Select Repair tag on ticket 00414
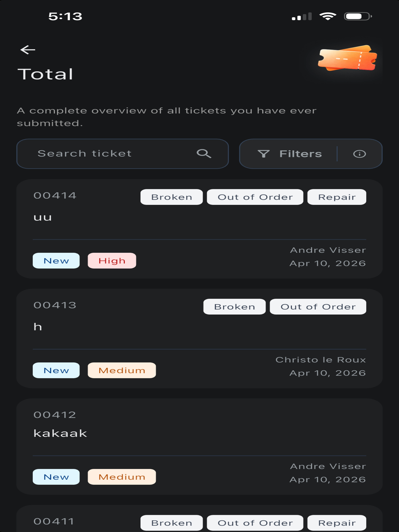The height and width of the screenshot is (532, 399). (x=337, y=197)
